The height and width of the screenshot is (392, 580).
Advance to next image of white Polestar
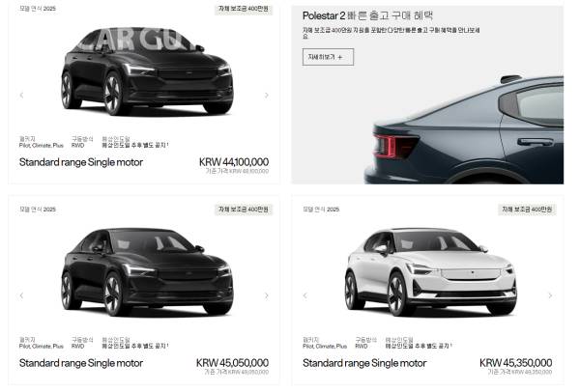tap(550, 295)
